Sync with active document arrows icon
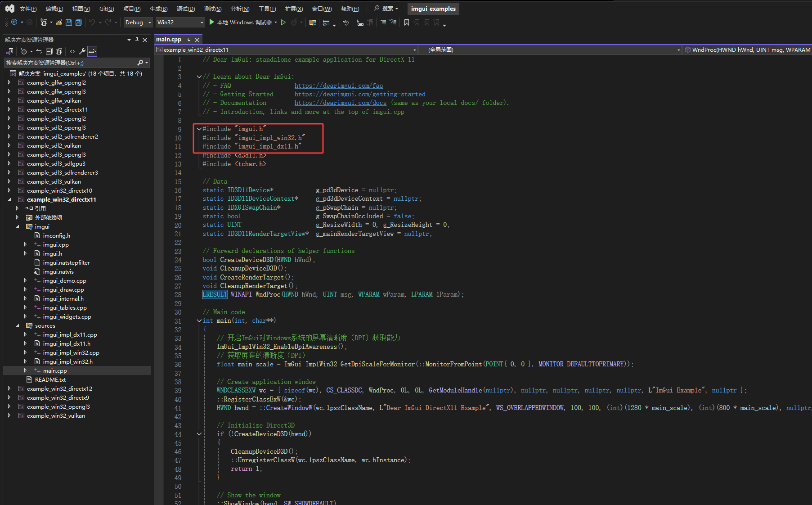The image size is (812, 505). [x=39, y=51]
